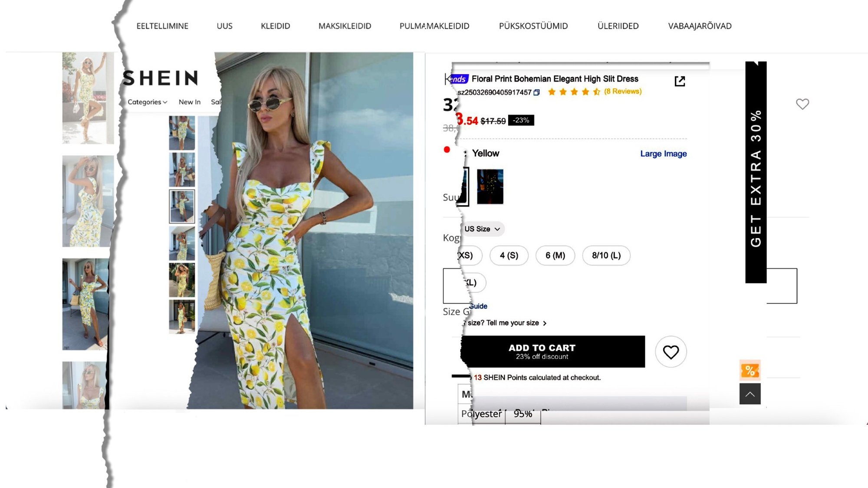The height and width of the screenshot is (488, 868).
Task: Open the ÜLERIIDED menu item
Action: (x=618, y=26)
